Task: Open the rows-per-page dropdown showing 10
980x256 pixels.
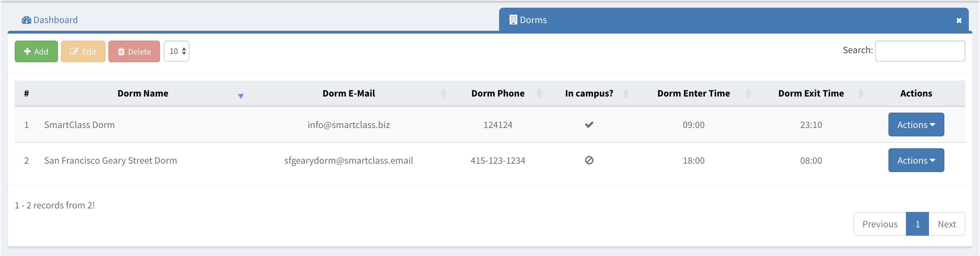Action: pyautogui.click(x=176, y=51)
